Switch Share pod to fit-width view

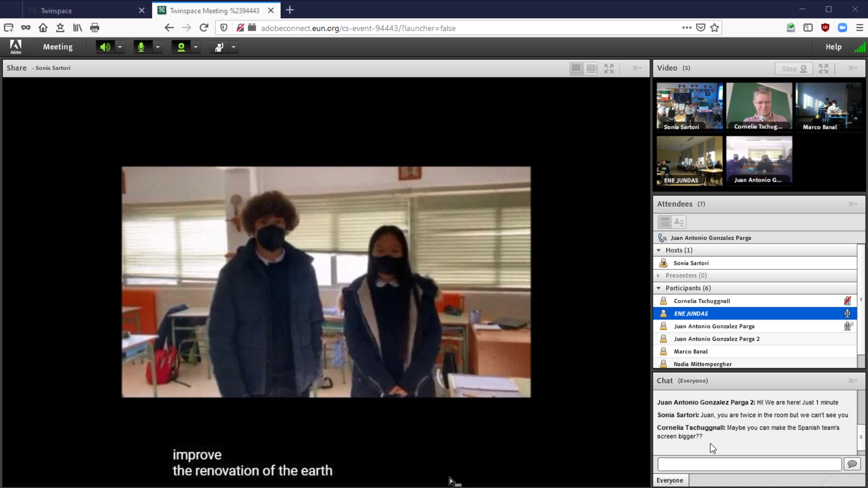tap(577, 68)
